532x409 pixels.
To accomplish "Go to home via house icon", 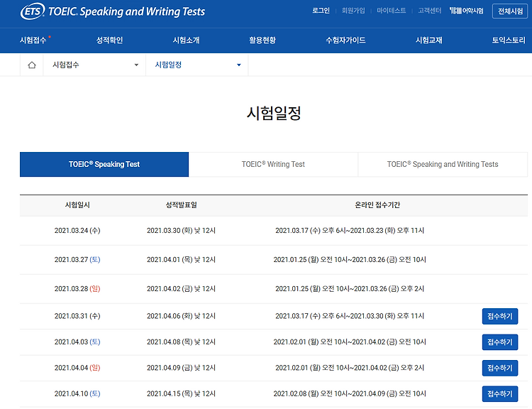I will coord(31,65).
